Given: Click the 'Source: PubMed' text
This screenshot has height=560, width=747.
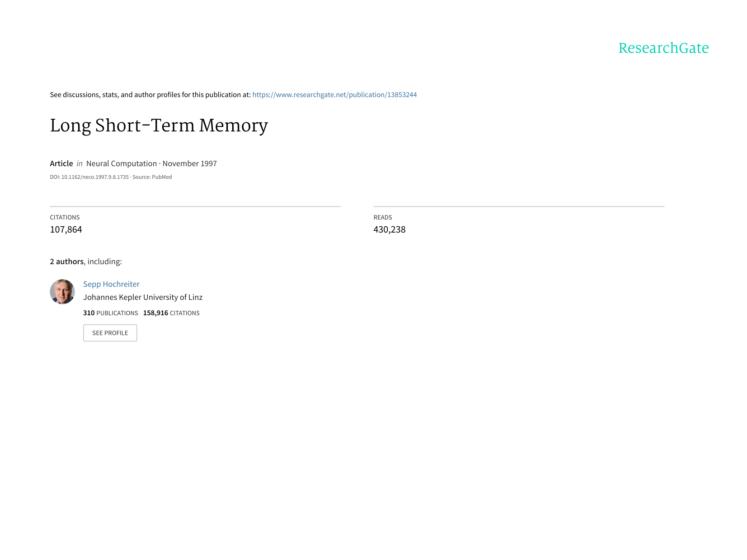Looking at the screenshot, I should (152, 177).
